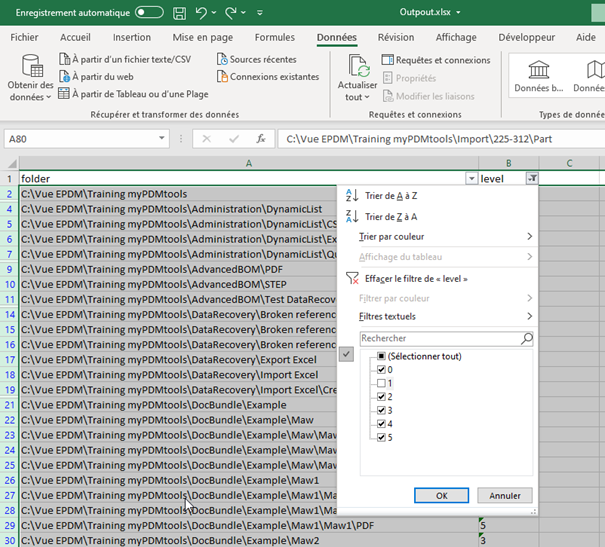Image resolution: width=605 pixels, height=547 pixels.
Task: Click the Undo arrow icon
Action: tap(202, 13)
